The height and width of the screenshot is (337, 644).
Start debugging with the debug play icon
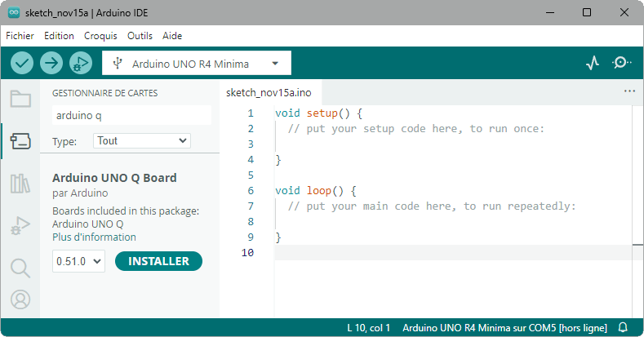point(80,63)
